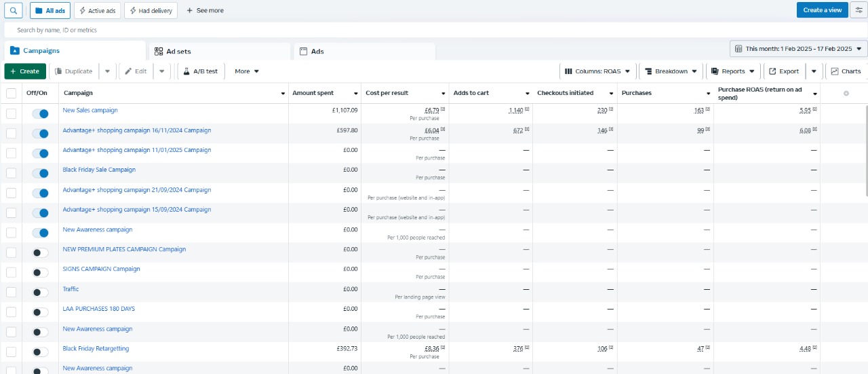Click the Duplicate button
Screen dimensions: 868x374
coord(74,71)
